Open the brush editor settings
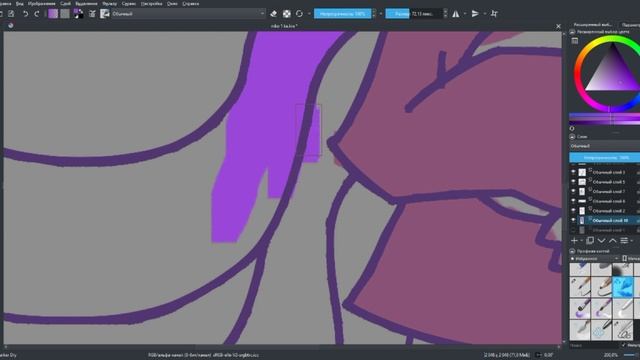 93,14
